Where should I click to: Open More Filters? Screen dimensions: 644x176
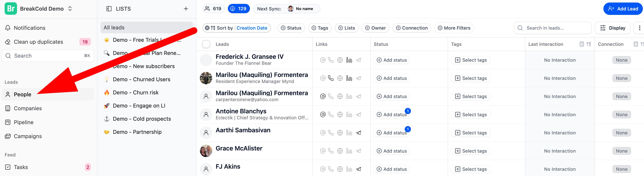point(454,28)
